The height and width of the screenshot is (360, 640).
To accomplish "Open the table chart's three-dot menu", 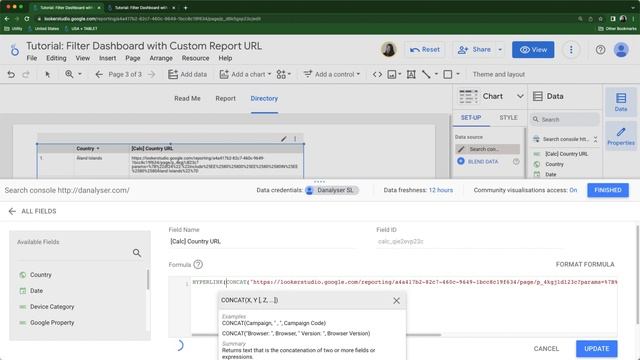I will 295,139.
